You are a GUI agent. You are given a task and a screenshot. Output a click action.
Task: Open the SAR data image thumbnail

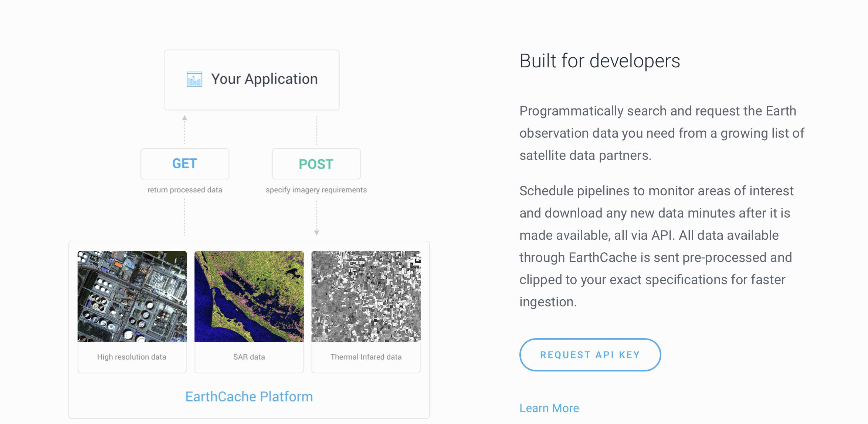coord(249,296)
